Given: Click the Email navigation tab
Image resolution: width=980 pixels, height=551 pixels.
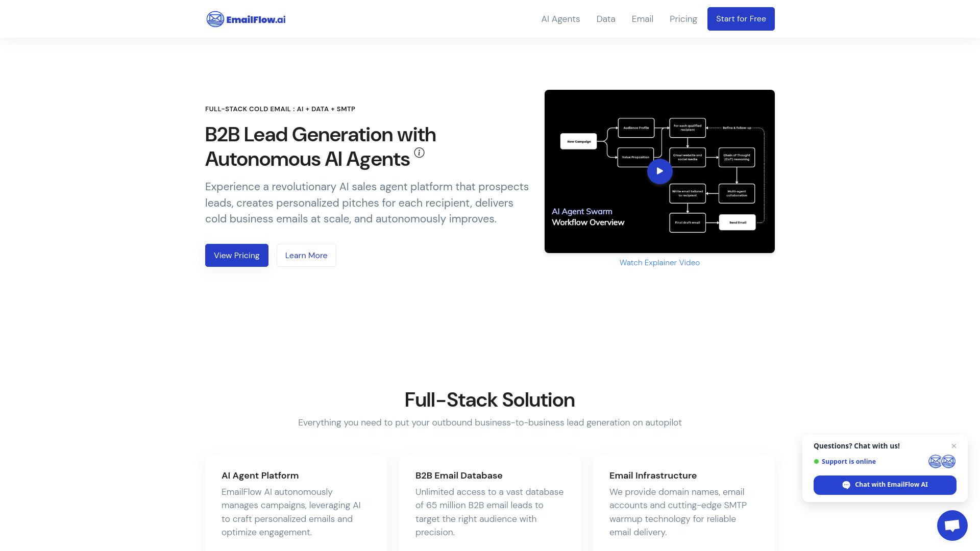Looking at the screenshot, I should (642, 19).
